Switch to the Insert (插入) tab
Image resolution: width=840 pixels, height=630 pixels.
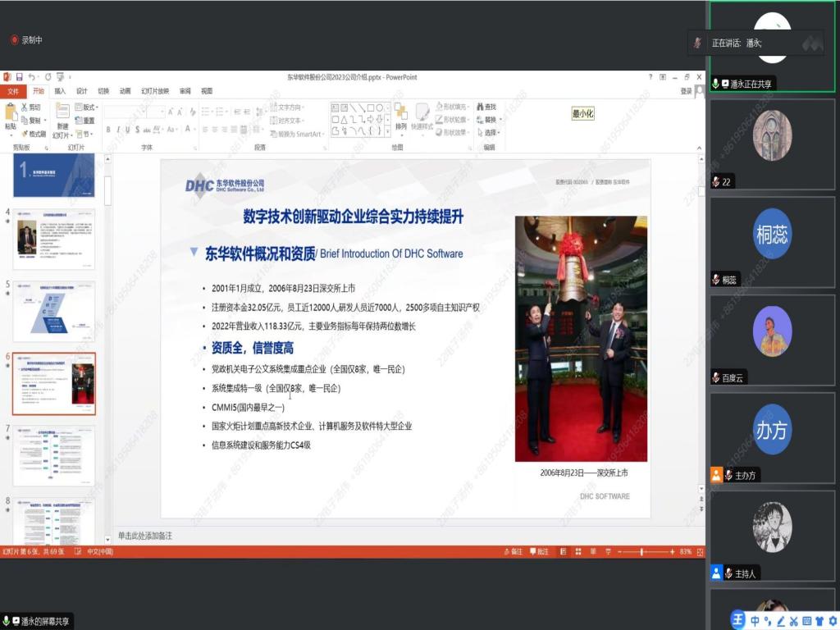[60, 92]
